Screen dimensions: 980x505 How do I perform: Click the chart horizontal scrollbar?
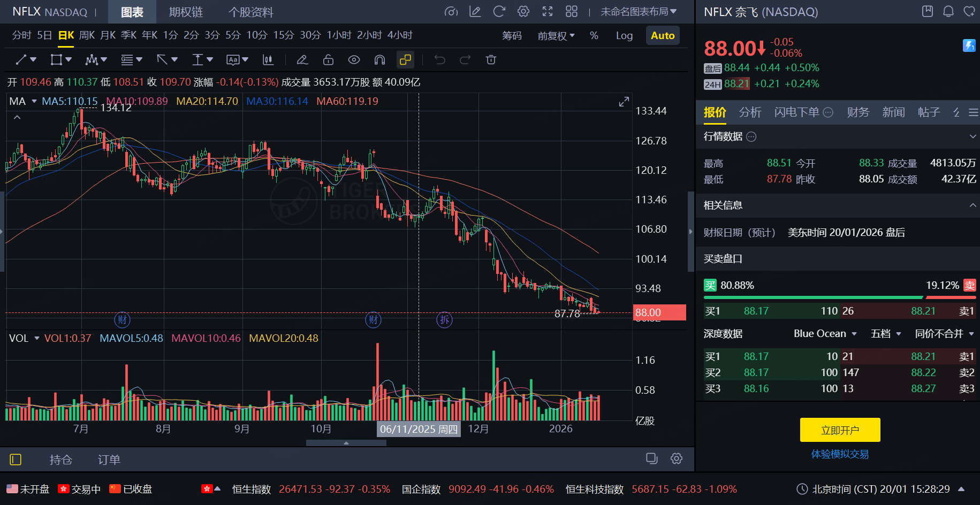click(x=345, y=442)
